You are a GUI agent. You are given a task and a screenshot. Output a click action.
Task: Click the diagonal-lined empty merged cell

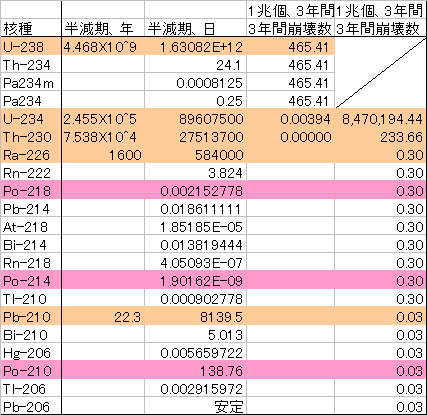click(380, 73)
